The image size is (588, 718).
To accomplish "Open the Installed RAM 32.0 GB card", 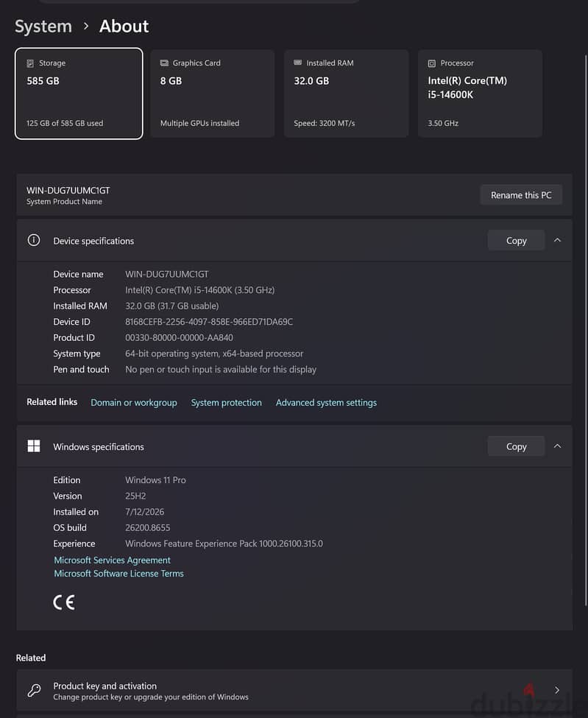I will [x=346, y=94].
